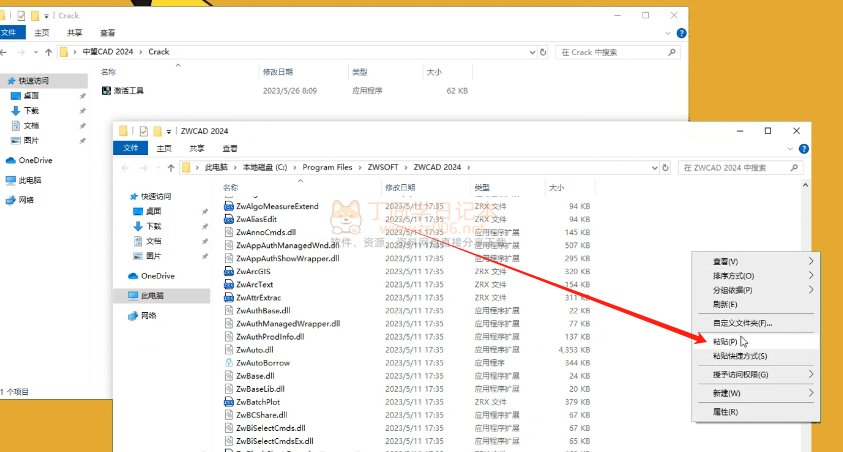Click ZWSOFT breadcrumb in address bar
The height and width of the screenshot is (452, 843).
pos(383,167)
